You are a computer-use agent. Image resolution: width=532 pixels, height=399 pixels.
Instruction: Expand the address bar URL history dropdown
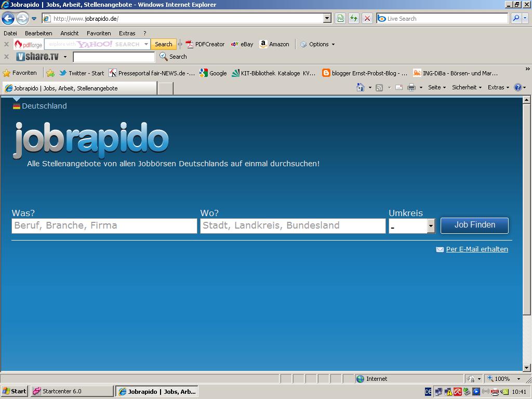tap(327, 19)
